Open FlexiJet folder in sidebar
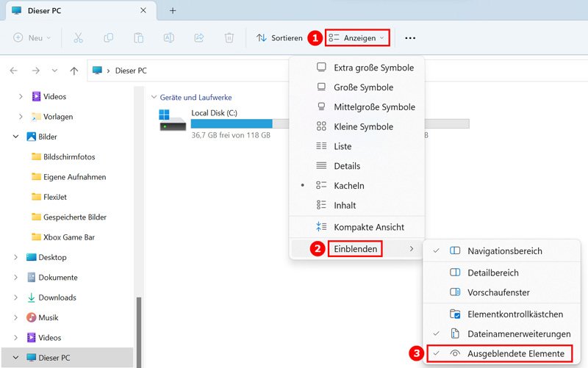This screenshot has width=588, height=368. tap(49, 197)
